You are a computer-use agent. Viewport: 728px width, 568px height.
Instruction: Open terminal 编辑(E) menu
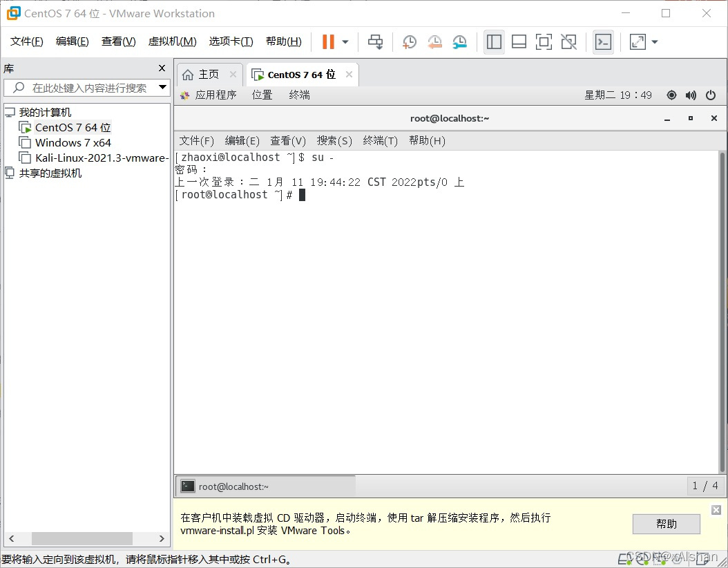242,141
